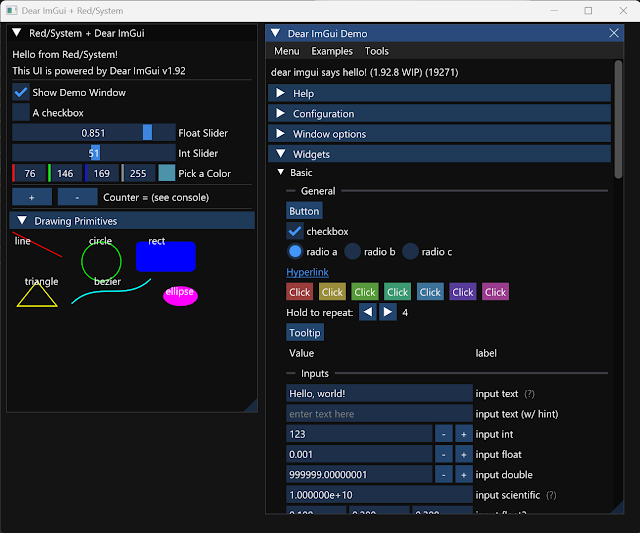Minimize the Dear ImGui + Red/System window

pyautogui.click(x=554, y=11)
